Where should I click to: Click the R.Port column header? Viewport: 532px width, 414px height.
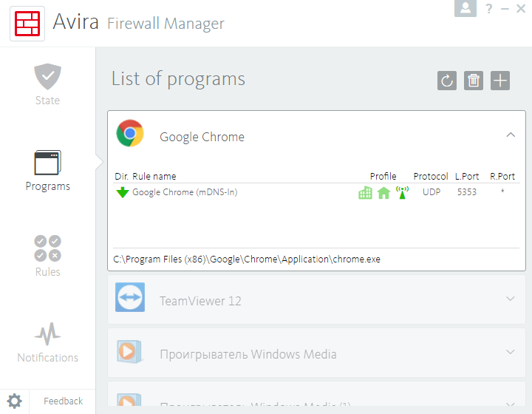point(502,177)
